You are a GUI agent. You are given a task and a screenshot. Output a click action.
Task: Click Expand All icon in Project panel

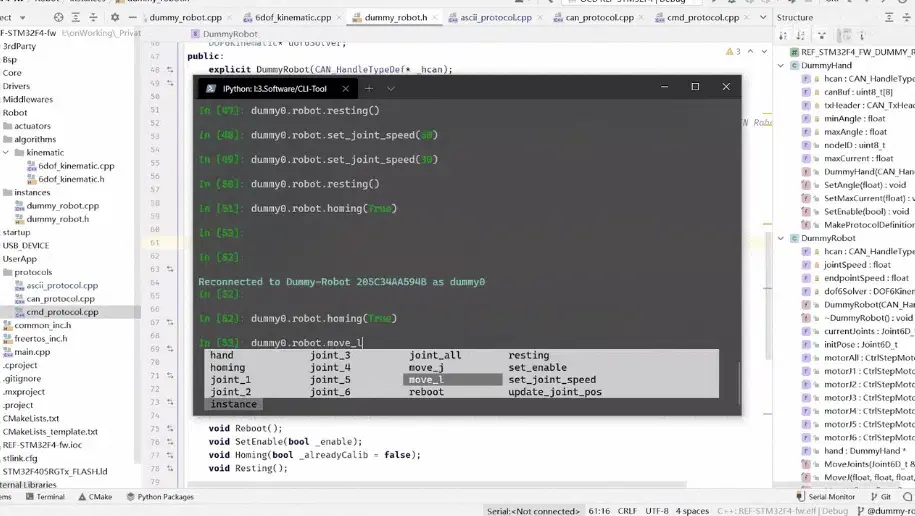click(76, 18)
